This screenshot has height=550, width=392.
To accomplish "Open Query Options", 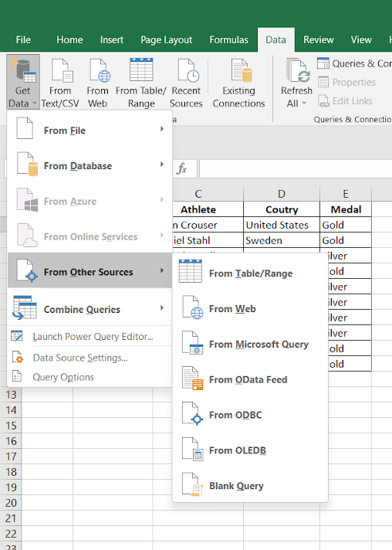I will click(90, 377).
